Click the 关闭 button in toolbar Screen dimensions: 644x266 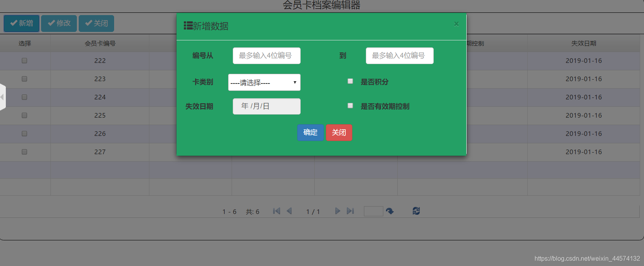tap(97, 23)
